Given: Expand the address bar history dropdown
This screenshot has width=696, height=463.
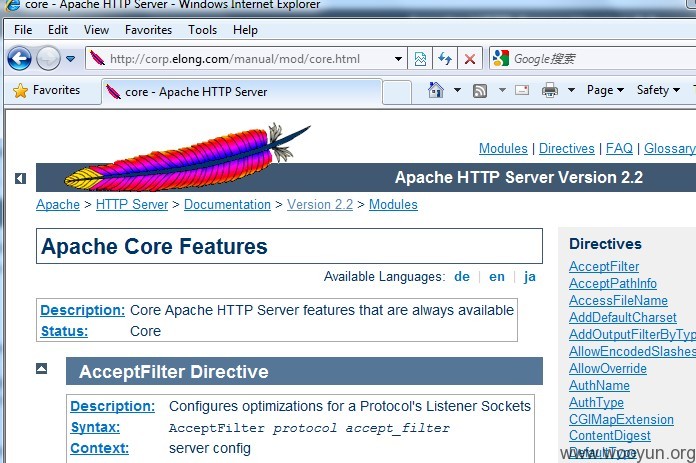Looking at the screenshot, I should coord(399,59).
